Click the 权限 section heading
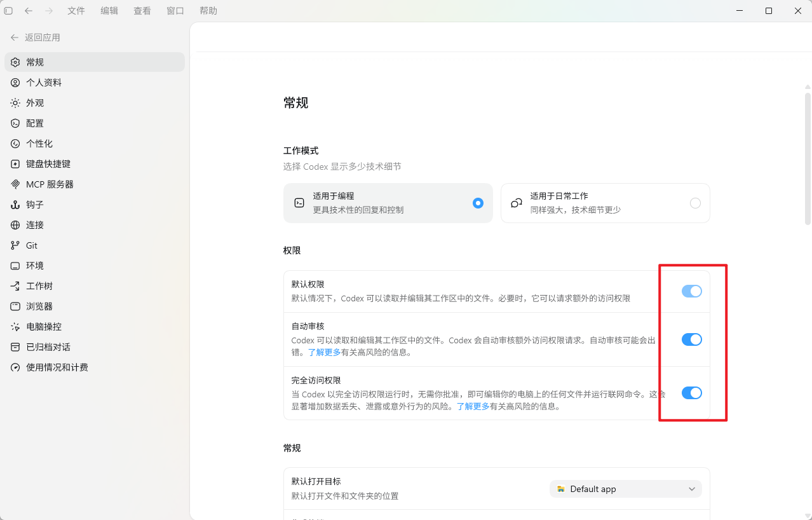This screenshot has height=520, width=812. click(x=292, y=250)
